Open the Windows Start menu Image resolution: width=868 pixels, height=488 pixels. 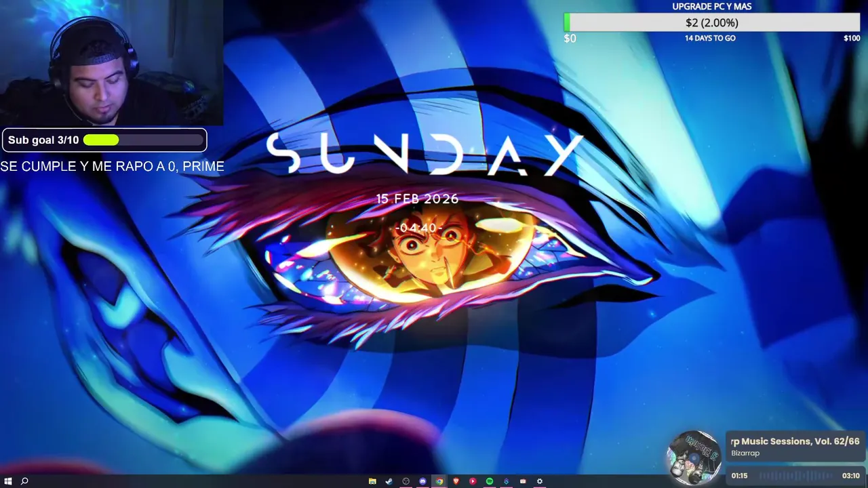(x=8, y=481)
